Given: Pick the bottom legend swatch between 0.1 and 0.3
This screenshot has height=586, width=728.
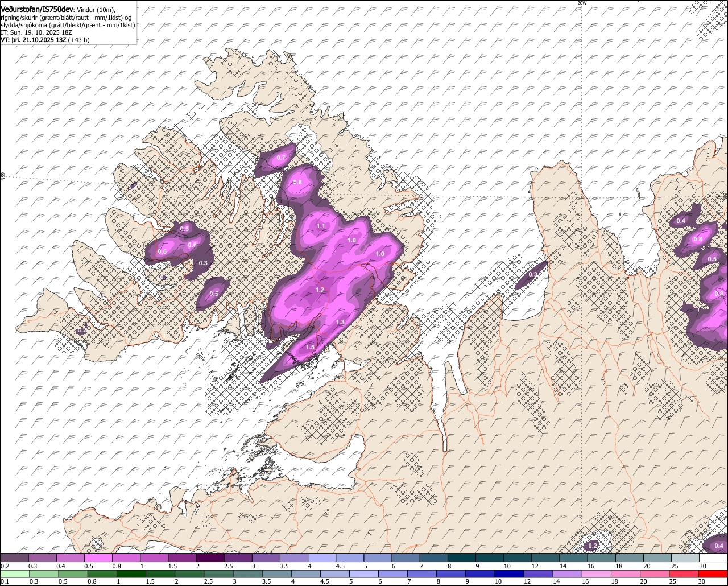Looking at the screenshot, I should point(15,573).
